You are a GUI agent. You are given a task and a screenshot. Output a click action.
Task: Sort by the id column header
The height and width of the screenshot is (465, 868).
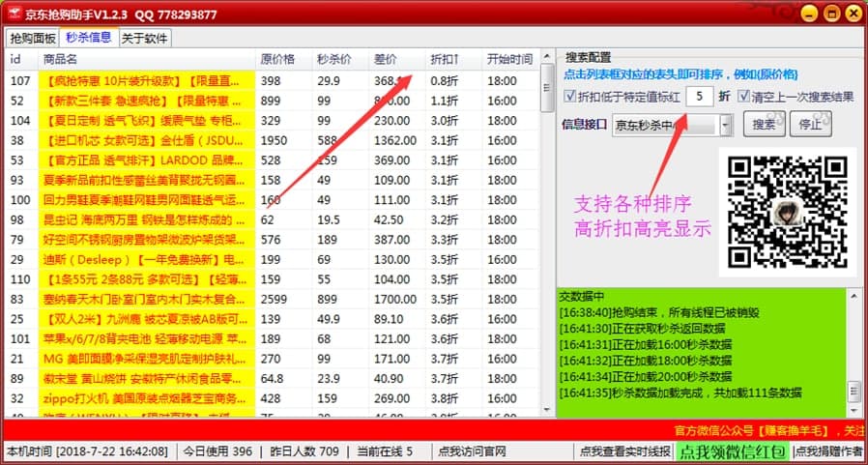tap(21, 59)
